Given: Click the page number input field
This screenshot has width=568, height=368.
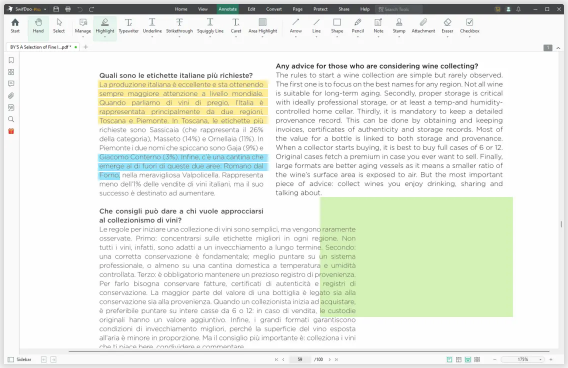Looking at the screenshot, I should coord(300,359).
